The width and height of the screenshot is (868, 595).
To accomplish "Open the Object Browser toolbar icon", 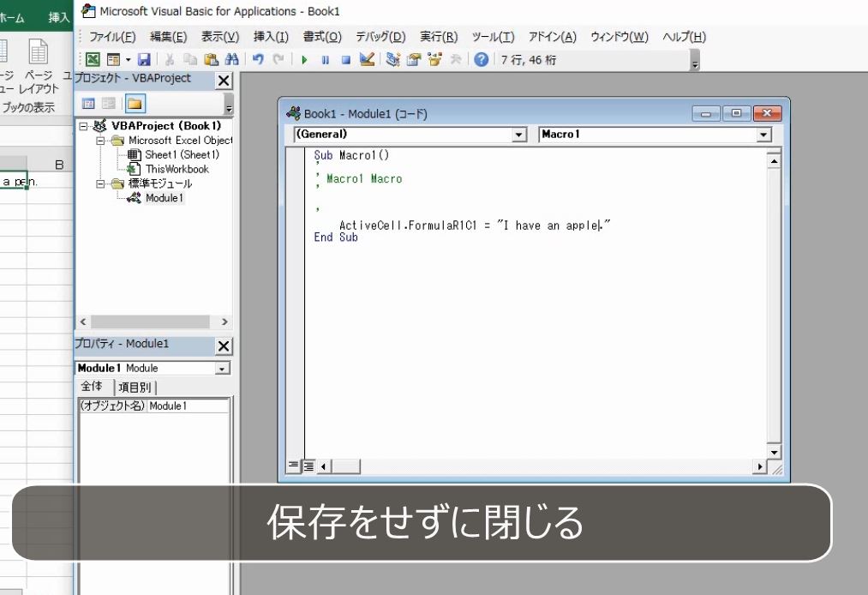I will 434,59.
